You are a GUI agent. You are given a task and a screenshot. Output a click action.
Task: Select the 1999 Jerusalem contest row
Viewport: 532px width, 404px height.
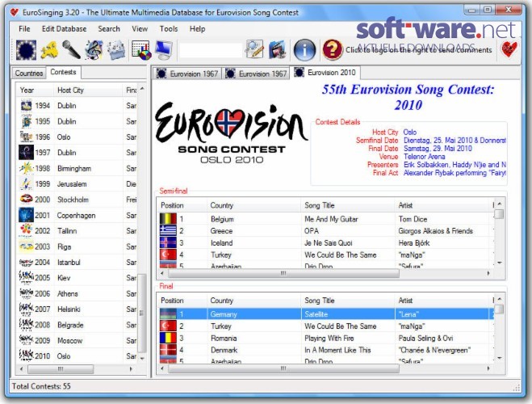point(77,184)
